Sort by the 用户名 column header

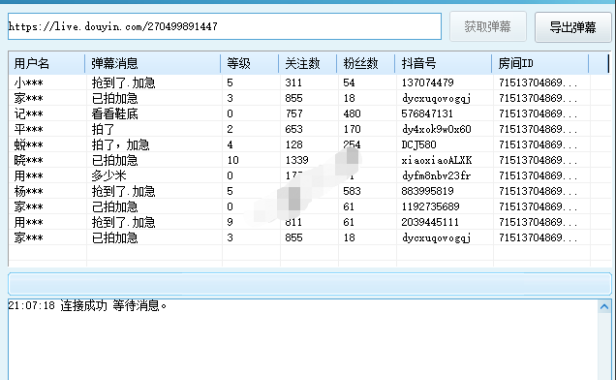46,63
